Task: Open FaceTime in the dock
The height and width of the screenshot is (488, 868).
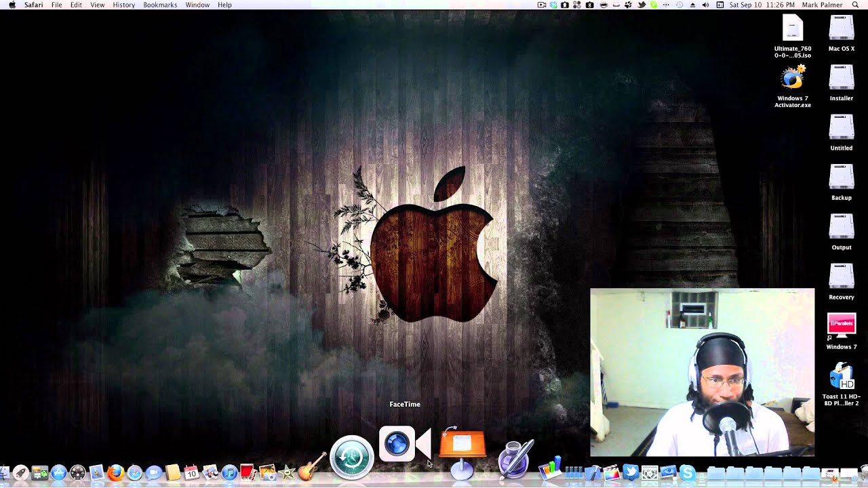Action: tap(405, 444)
